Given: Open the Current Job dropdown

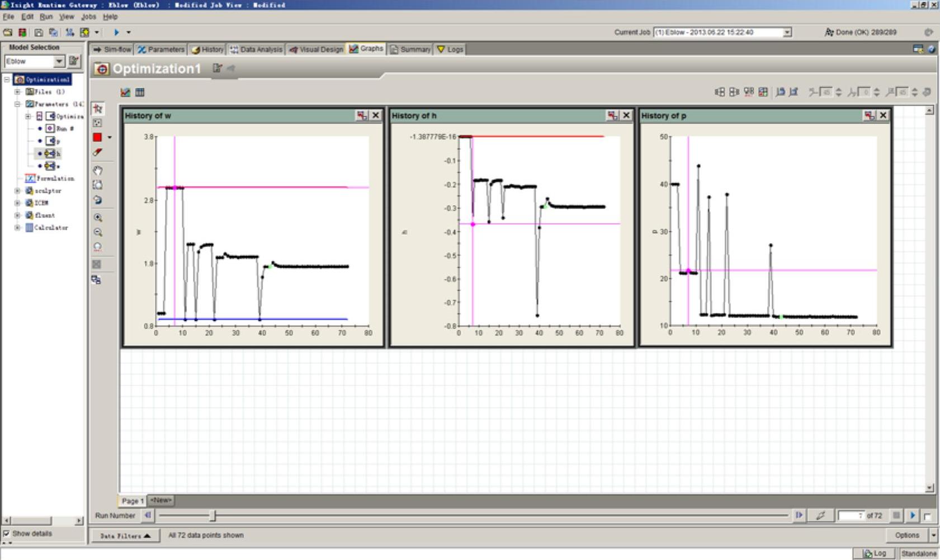Looking at the screenshot, I should [x=787, y=32].
